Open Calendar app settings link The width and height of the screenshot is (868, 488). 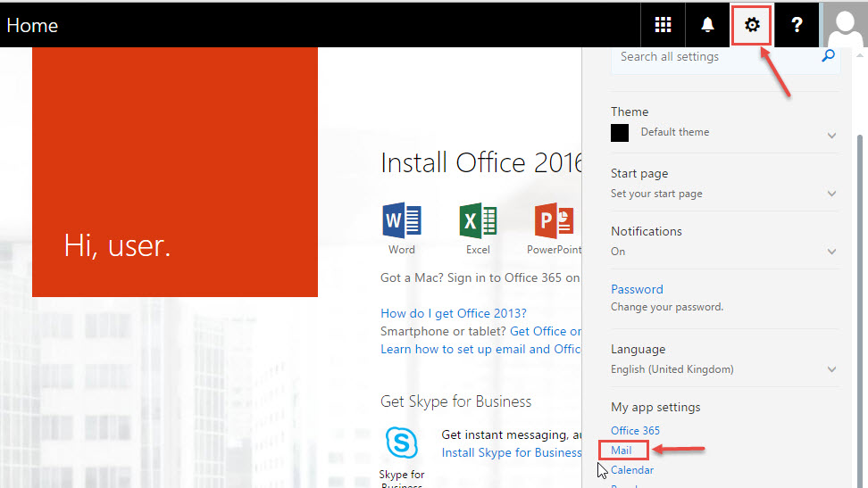(x=632, y=470)
